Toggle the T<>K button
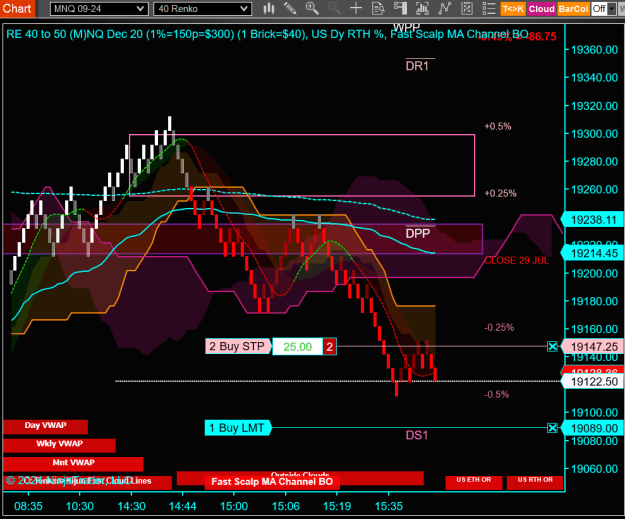 pos(513,9)
